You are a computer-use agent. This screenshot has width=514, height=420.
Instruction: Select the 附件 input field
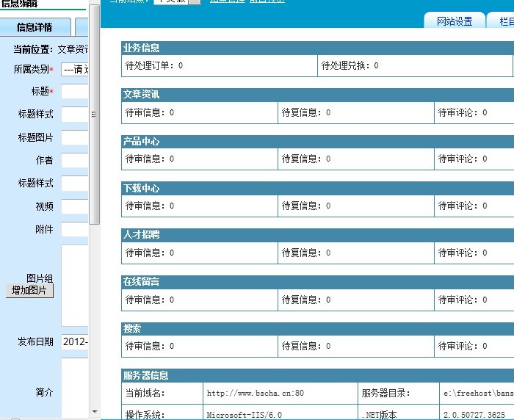(x=75, y=229)
